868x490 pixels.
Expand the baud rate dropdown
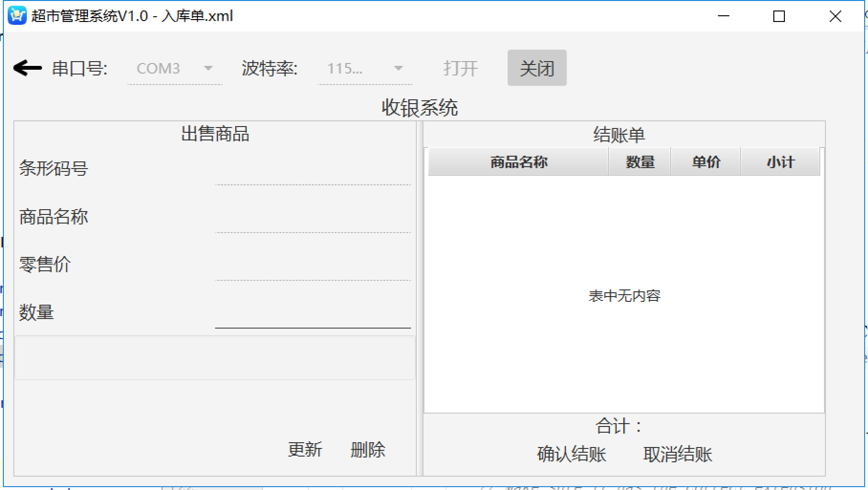point(365,68)
